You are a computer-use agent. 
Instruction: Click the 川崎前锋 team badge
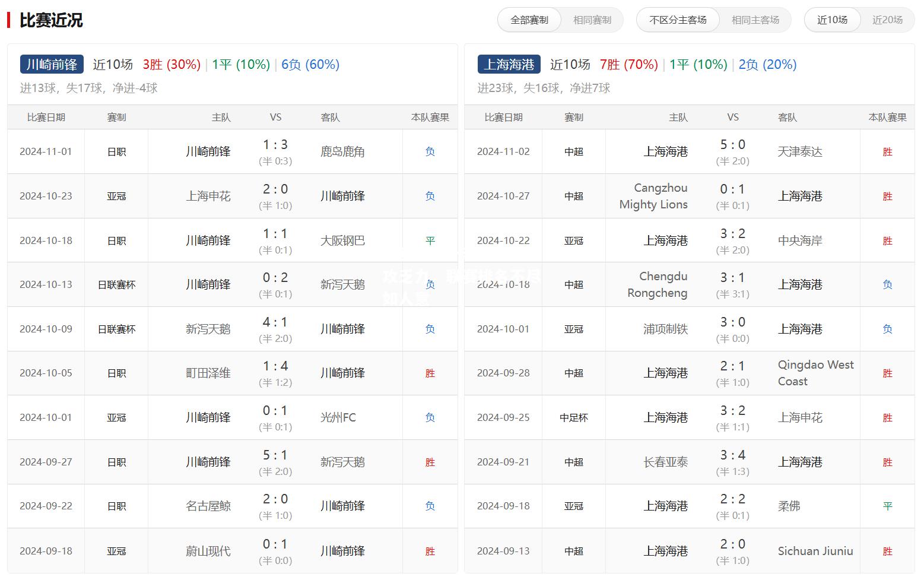52,64
